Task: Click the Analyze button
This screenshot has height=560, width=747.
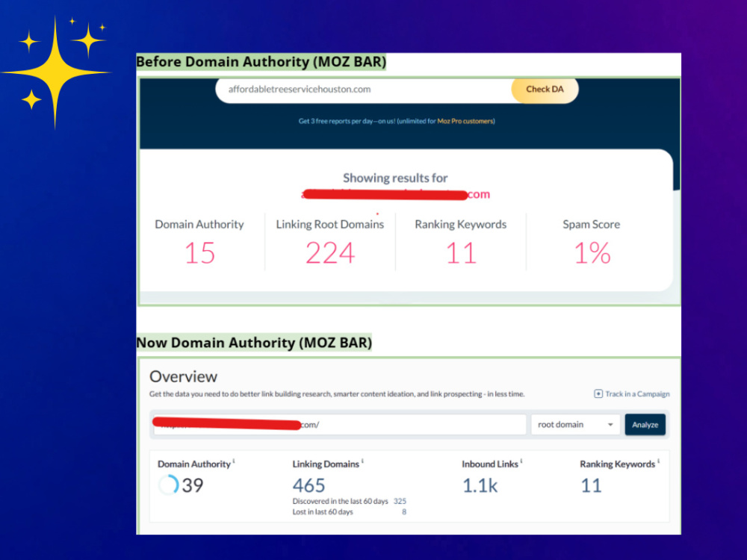Action: 645,425
